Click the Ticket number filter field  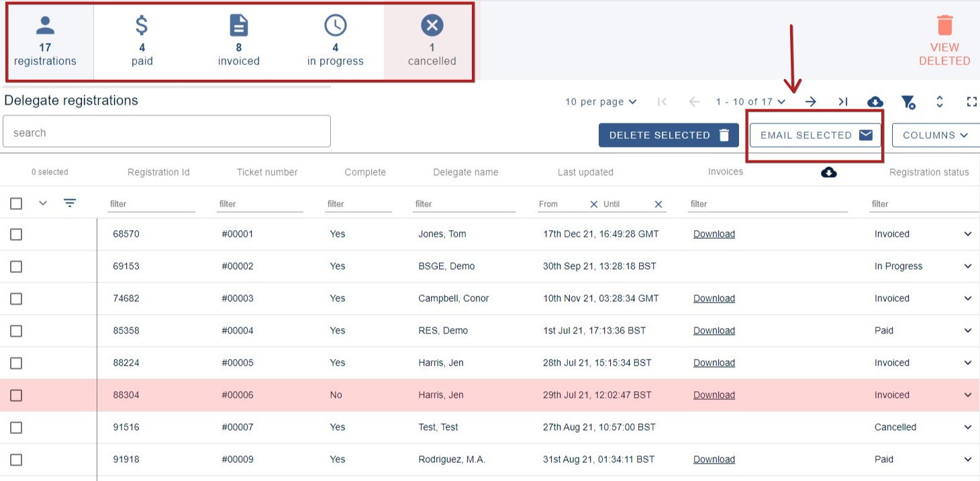pos(260,204)
